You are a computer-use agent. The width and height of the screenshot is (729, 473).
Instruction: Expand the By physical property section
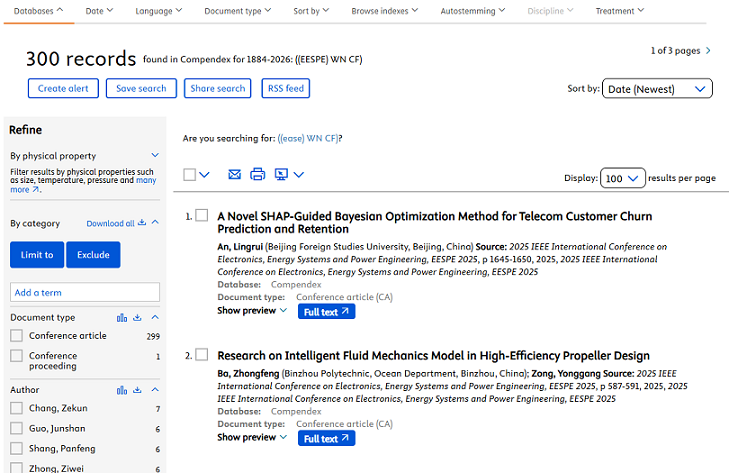pos(154,156)
